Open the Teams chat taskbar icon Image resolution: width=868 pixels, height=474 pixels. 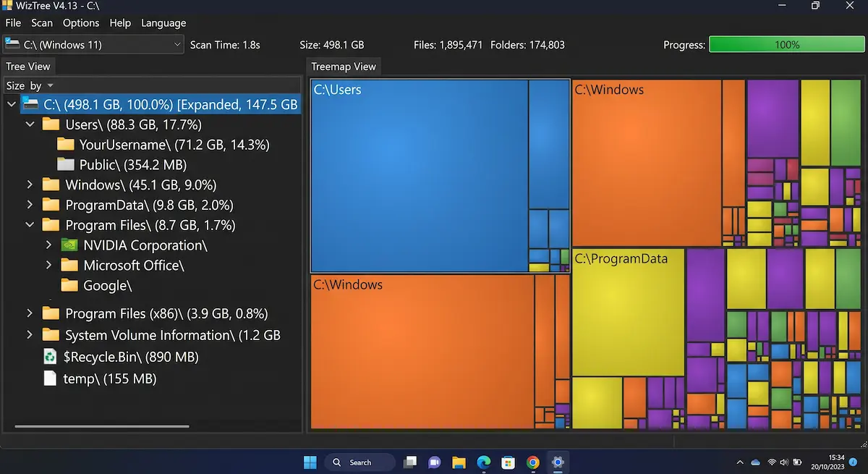tap(435, 462)
